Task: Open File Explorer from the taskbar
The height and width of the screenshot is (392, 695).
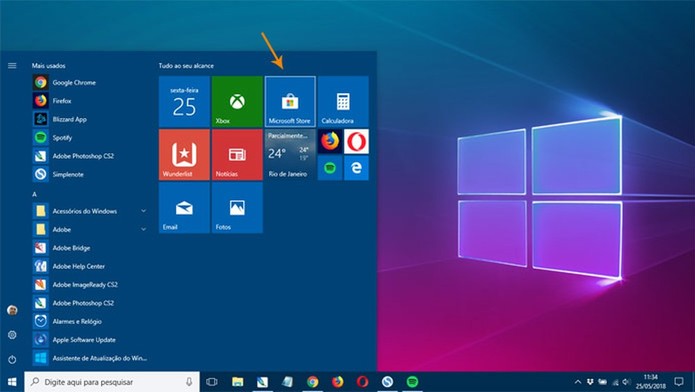Action: pos(238,382)
